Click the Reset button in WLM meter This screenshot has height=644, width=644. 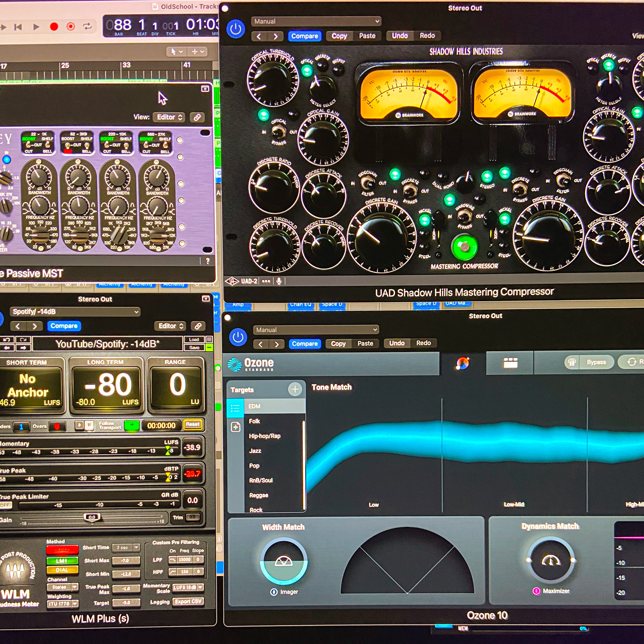(x=193, y=424)
